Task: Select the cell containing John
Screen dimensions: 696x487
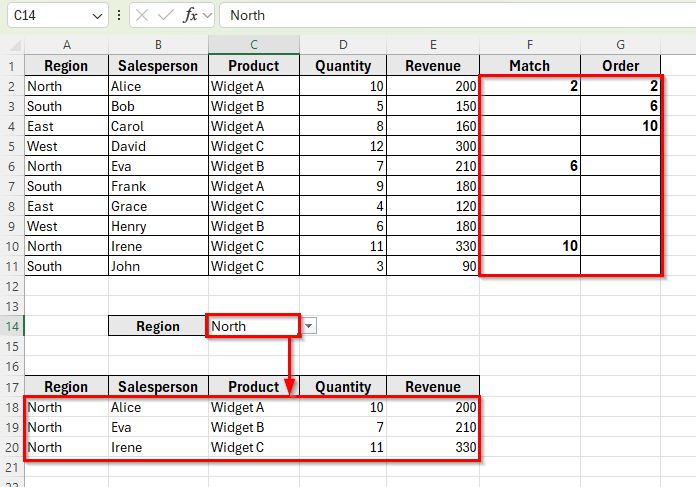Action: pyautogui.click(x=158, y=266)
